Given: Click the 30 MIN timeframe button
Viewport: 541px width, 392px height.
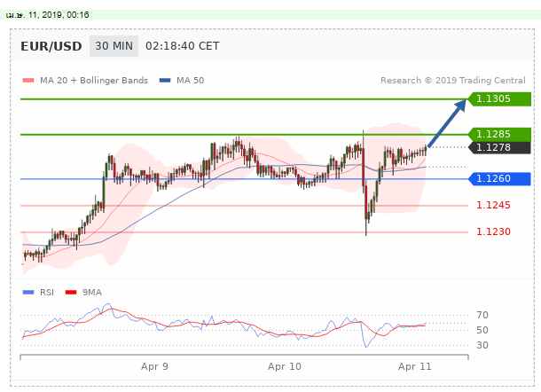Looking at the screenshot, I should [114, 46].
